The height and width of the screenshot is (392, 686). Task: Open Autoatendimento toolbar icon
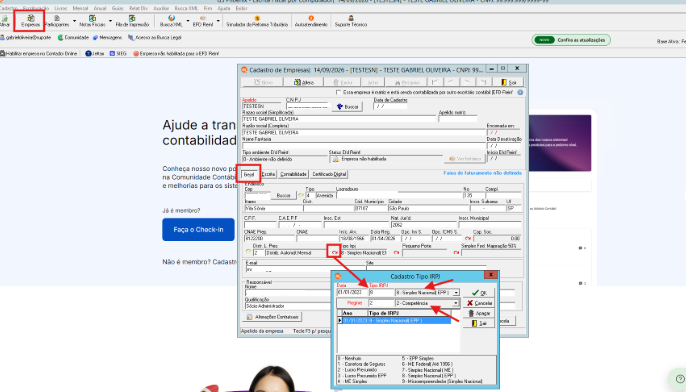point(311,21)
